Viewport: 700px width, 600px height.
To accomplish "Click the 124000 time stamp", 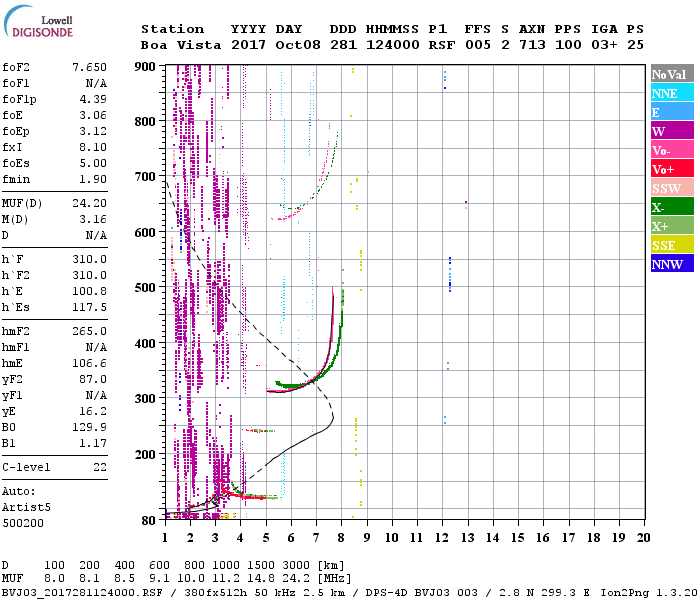I will tap(392, 45).
